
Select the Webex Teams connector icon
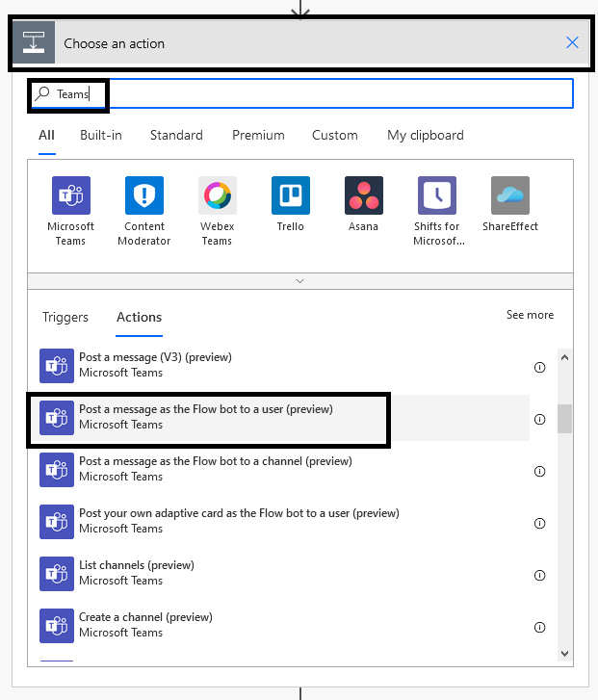pos(218,195)
